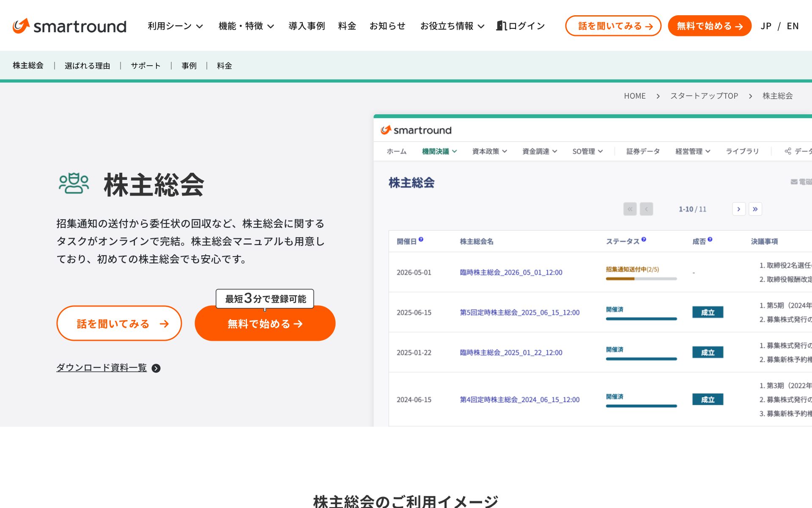Viewport: 812px width, 508px height.
Task: Click date cell 2026-05-01
Action: pyautogui.click(x=414, y=273)
